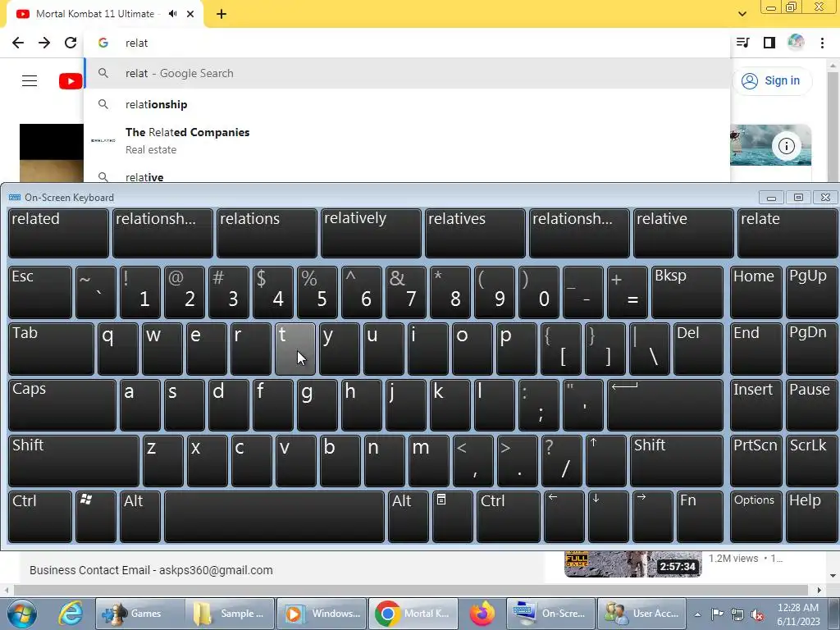Pick the 'relations' word prediction
Image resolution: width=840 pixels, height=630 pixels.
267,233
